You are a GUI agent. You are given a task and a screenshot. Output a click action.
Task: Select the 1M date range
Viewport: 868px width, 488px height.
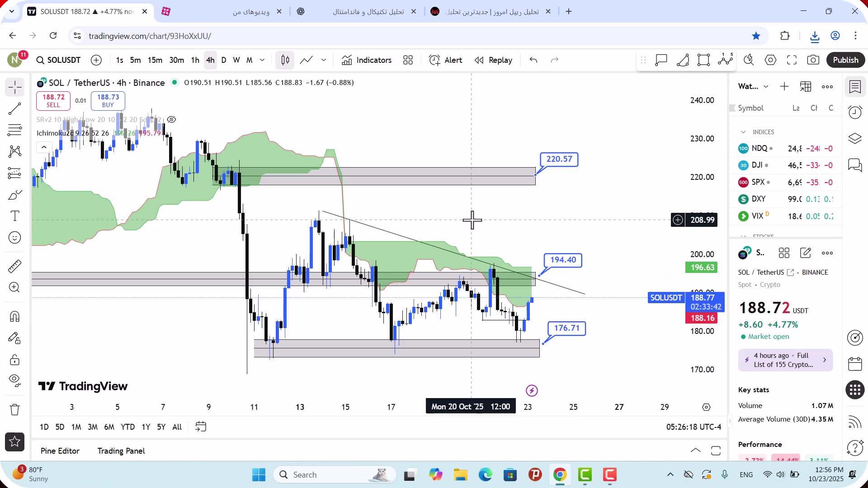click(x=76, y=427)
